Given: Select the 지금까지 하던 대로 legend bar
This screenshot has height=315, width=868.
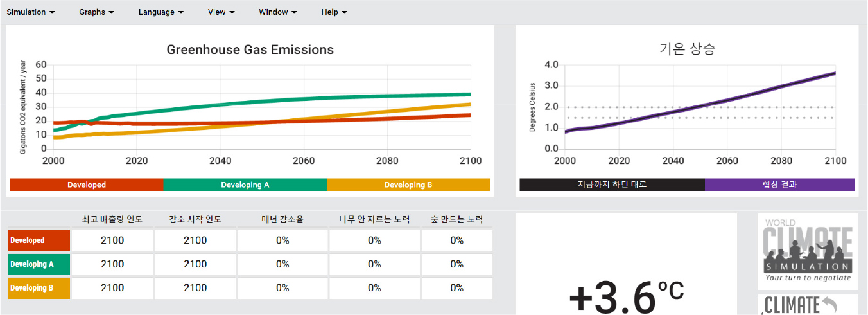Looking at the screenshot, I should tap(612, 184).
